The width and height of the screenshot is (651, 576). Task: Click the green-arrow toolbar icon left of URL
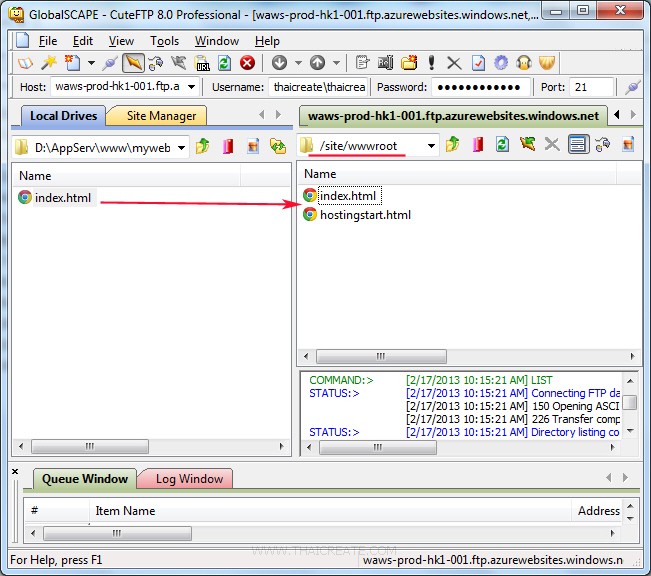(x=179, y=63)
